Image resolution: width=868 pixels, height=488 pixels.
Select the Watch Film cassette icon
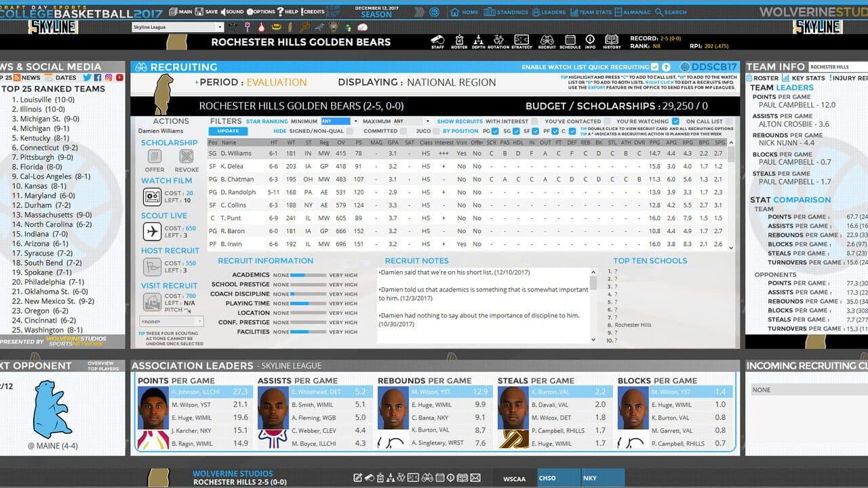[153, 197]
